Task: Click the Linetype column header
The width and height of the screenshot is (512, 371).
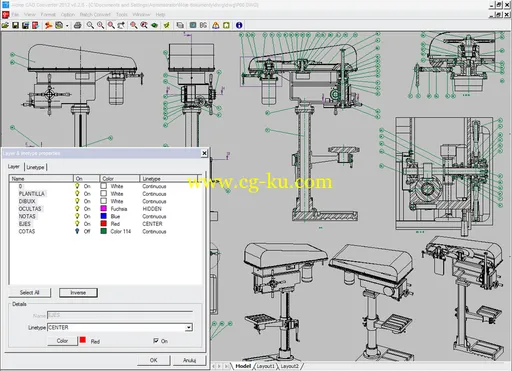Action: (169, 178)
